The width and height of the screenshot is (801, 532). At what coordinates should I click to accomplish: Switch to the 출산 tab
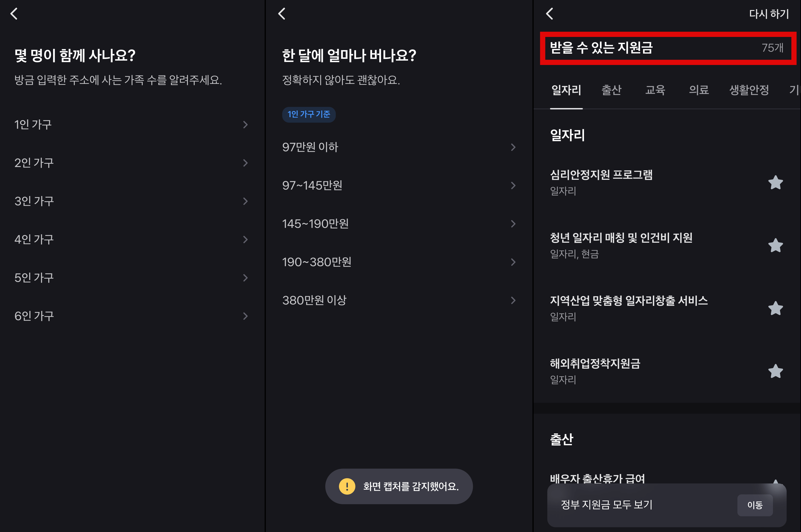pos(612,90)
